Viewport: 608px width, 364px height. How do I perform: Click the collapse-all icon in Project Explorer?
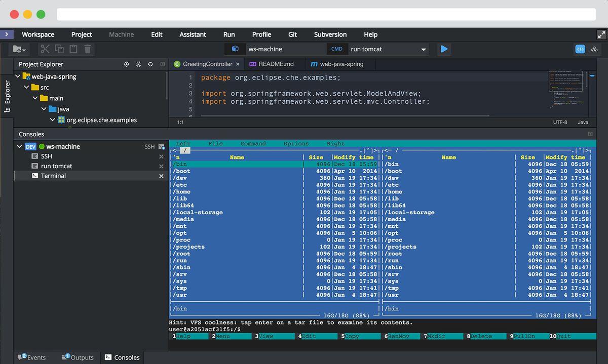click(138, 64)
